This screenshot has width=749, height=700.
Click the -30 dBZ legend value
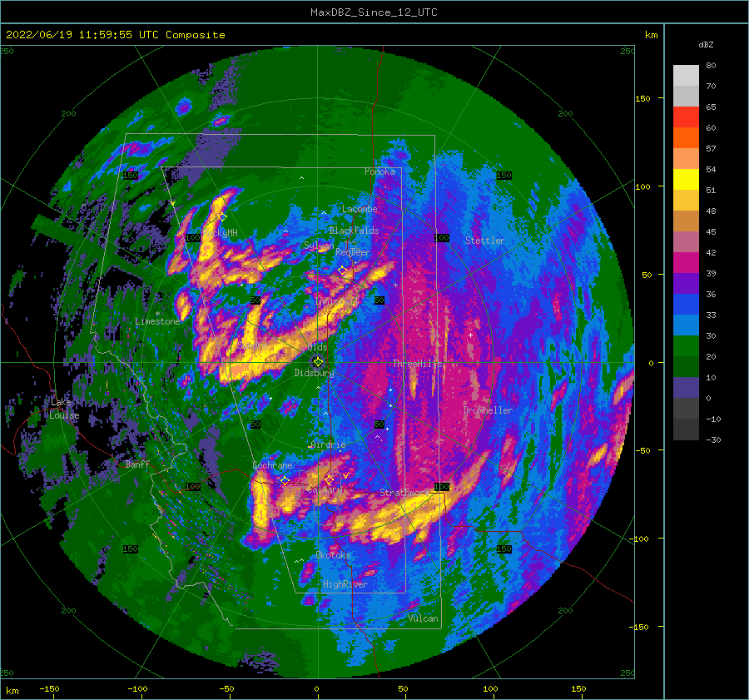[x=713, y=440]
